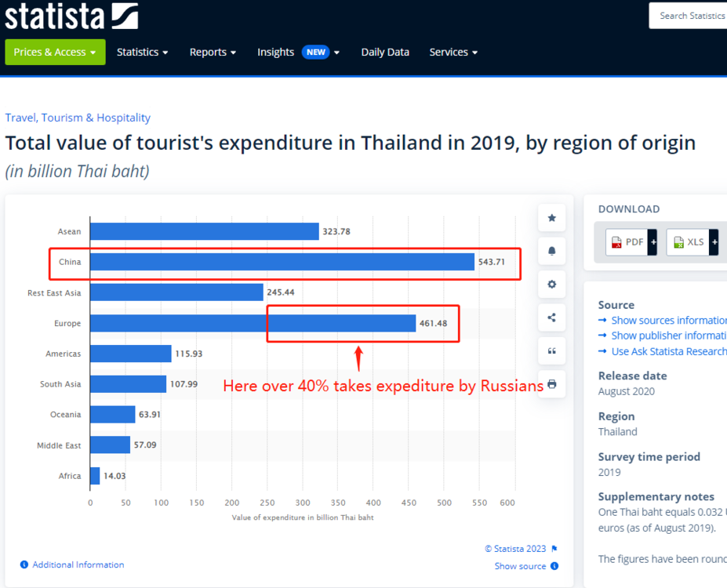This screenshot has height=588, width=727.
Task: Click the star favorite icon beside chart
Action: pyautogui.click(x=552, y=218)
